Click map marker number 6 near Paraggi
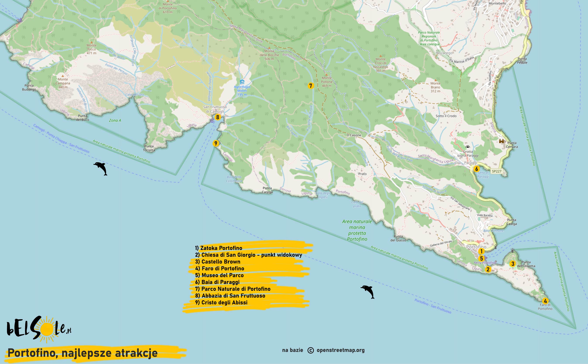Viewport: 588px width, 364px height. tap(476, 169)
